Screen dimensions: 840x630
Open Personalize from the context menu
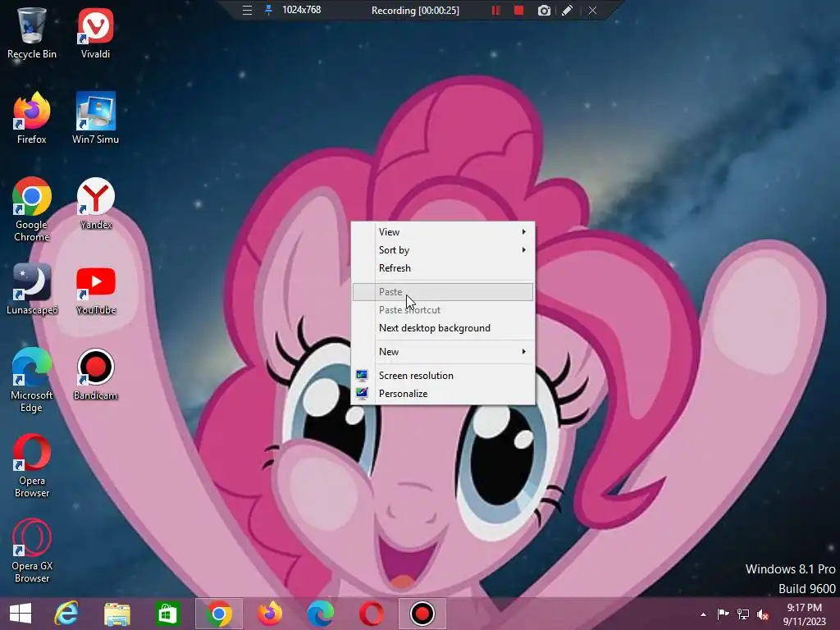coord(443,394)
